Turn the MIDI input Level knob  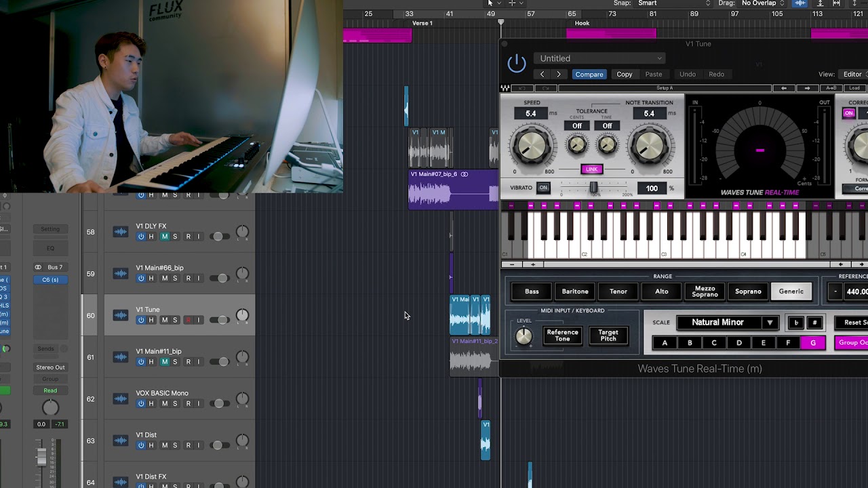pyautogui.click(x=524, y=337)
